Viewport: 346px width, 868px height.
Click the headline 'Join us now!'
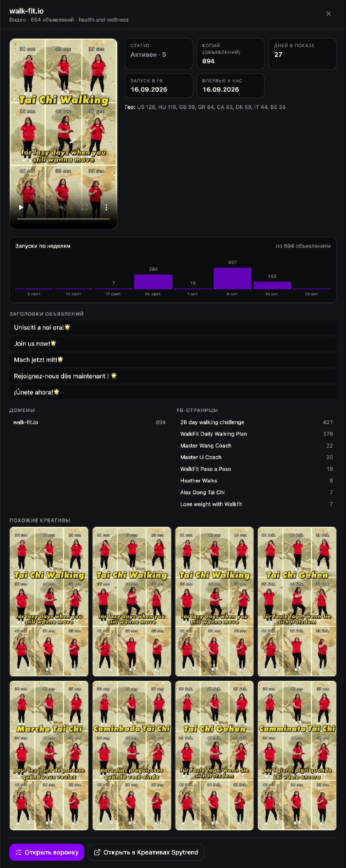(173, 343)
